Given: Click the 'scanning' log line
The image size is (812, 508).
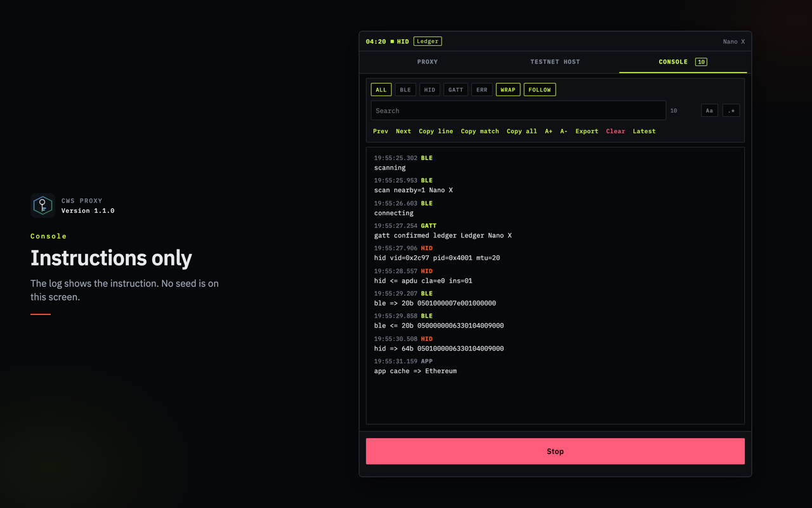Looking at the screenshot, I should click(390, 168).
